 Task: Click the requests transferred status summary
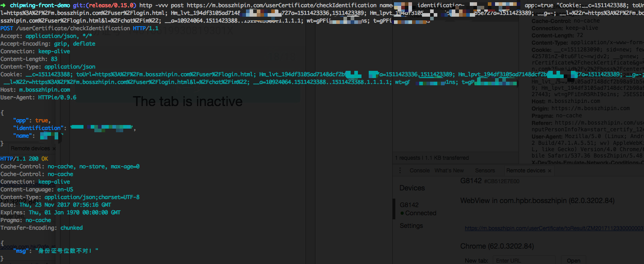(x=432, y=158)
